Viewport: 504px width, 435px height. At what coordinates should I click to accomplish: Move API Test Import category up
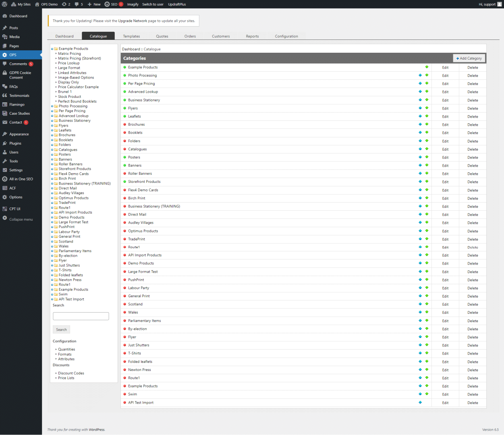[420, 402]
